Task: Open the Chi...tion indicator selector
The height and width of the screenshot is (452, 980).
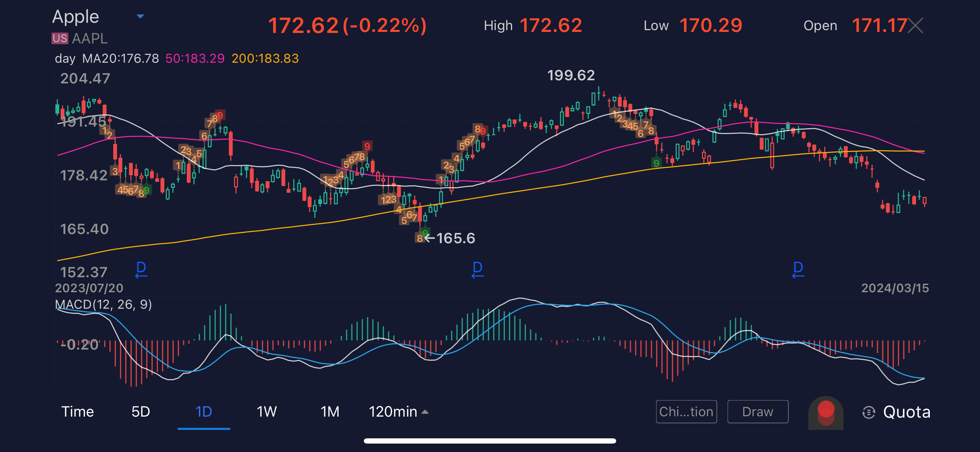Action: [686, 412]
